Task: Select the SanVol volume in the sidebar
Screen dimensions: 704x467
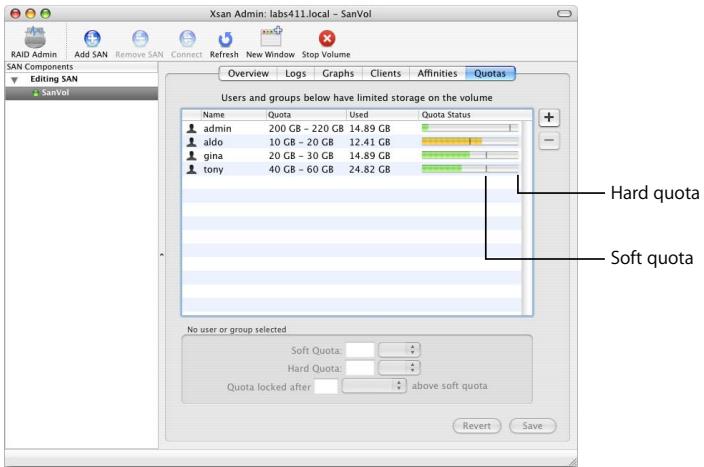Action: pos(81,93)
